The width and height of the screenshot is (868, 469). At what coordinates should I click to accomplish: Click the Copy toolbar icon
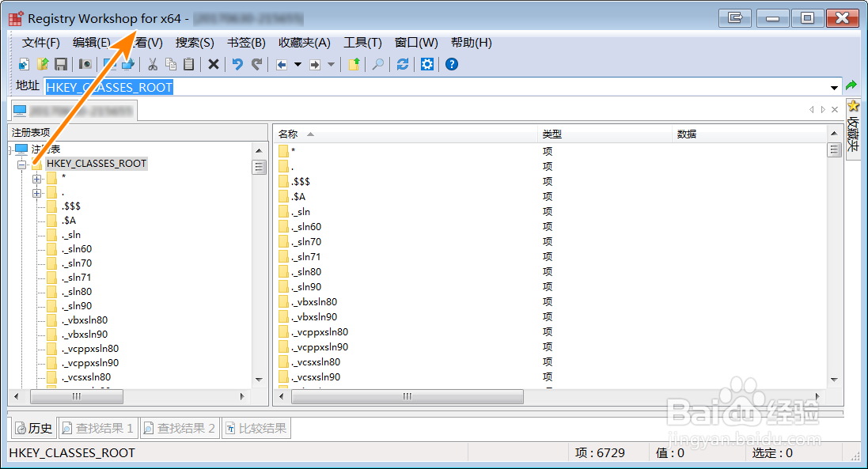[171, 64]
